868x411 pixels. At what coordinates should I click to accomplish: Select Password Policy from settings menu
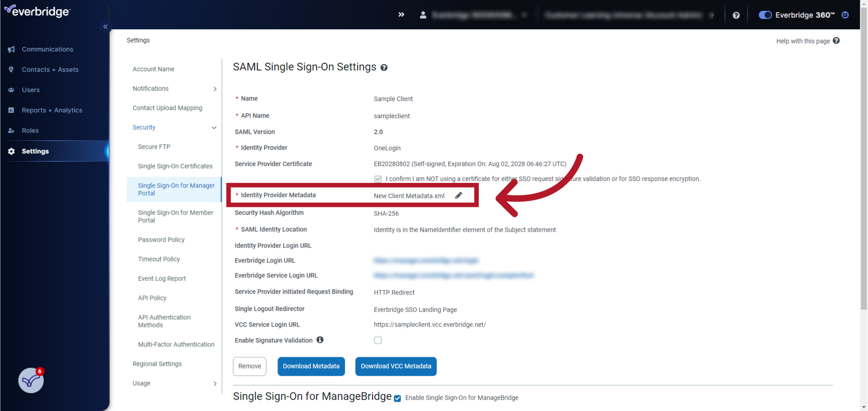tap(161, 239)
